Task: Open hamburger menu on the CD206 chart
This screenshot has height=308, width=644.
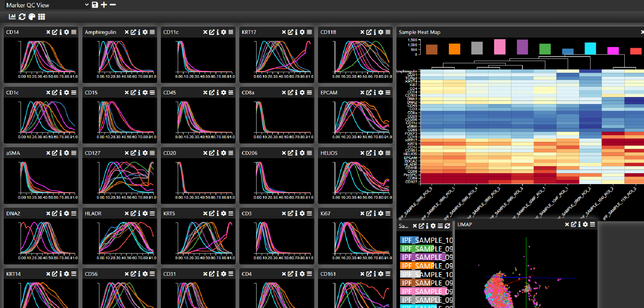Action: click(309, 153)
